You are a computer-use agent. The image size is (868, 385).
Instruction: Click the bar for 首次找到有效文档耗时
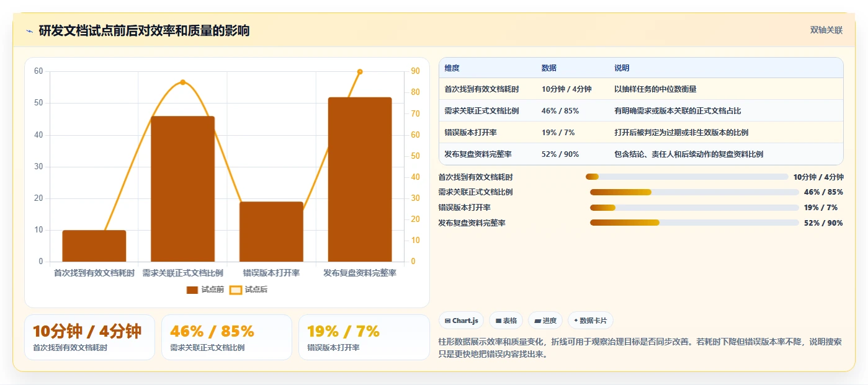[94, 246]
